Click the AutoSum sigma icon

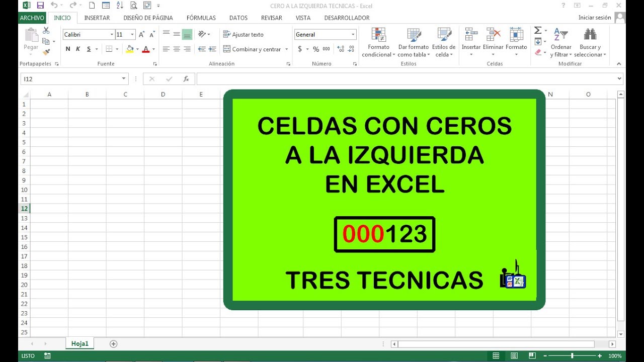click(x=538, y=31)
